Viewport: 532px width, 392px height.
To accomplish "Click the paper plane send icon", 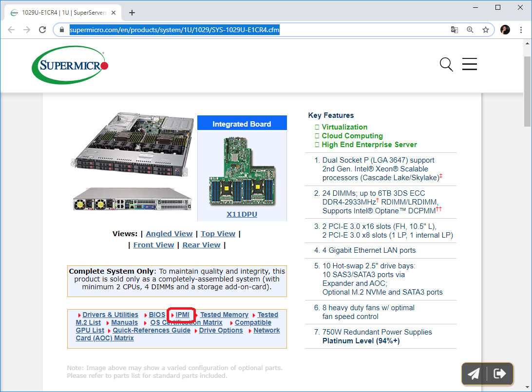I will (474, 373).
